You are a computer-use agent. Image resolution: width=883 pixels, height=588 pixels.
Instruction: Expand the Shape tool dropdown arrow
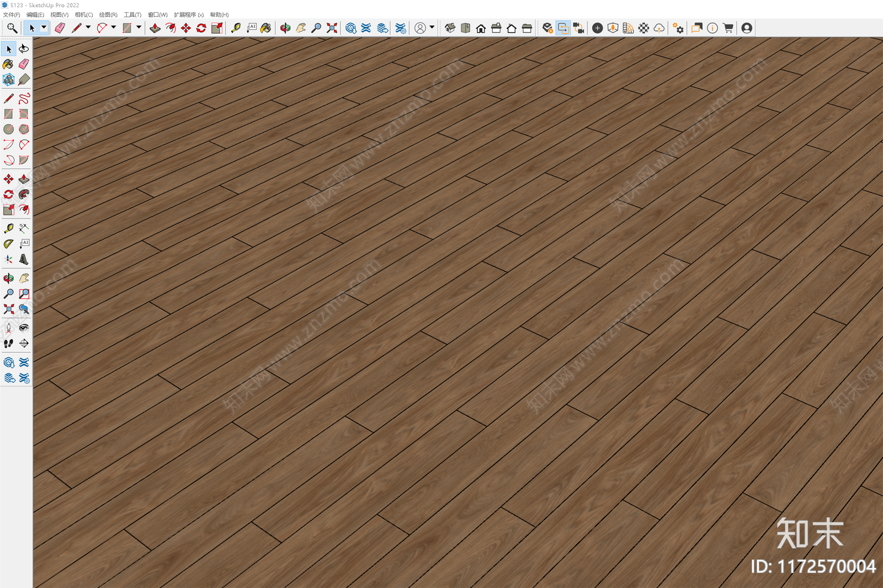pos(139,28)
